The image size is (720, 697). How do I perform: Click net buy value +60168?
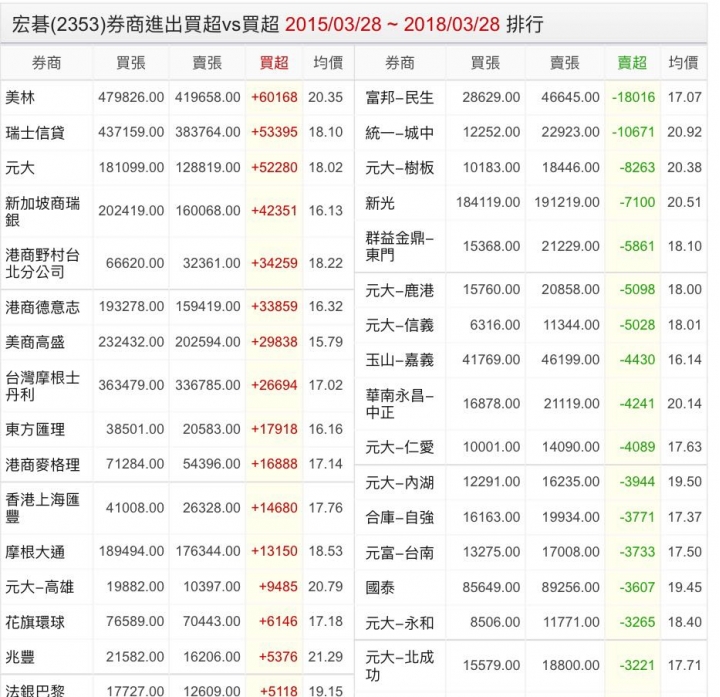tap(274, 97)
